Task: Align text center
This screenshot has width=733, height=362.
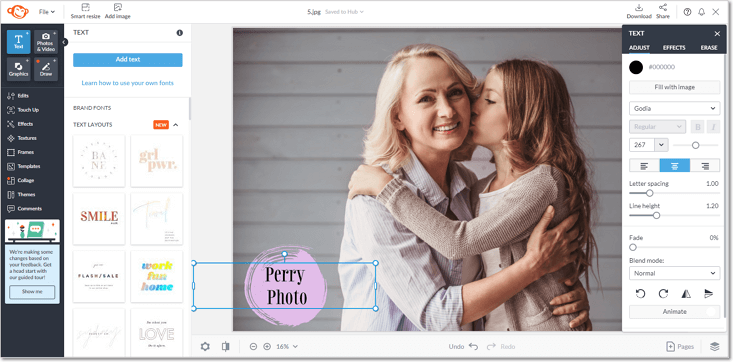Action: 675,166
